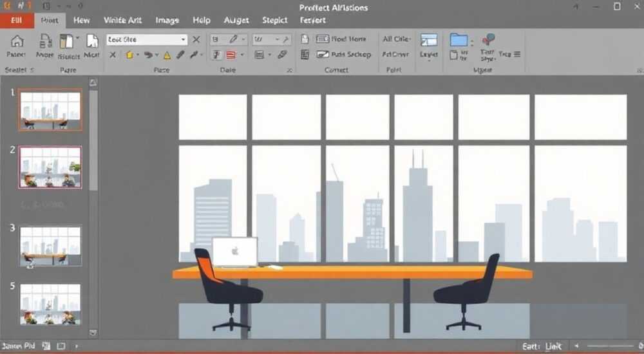Click the quick access icon in title bar
This screenshot has width=644, height=354.
pyautogui.click(x=46, y=6)
